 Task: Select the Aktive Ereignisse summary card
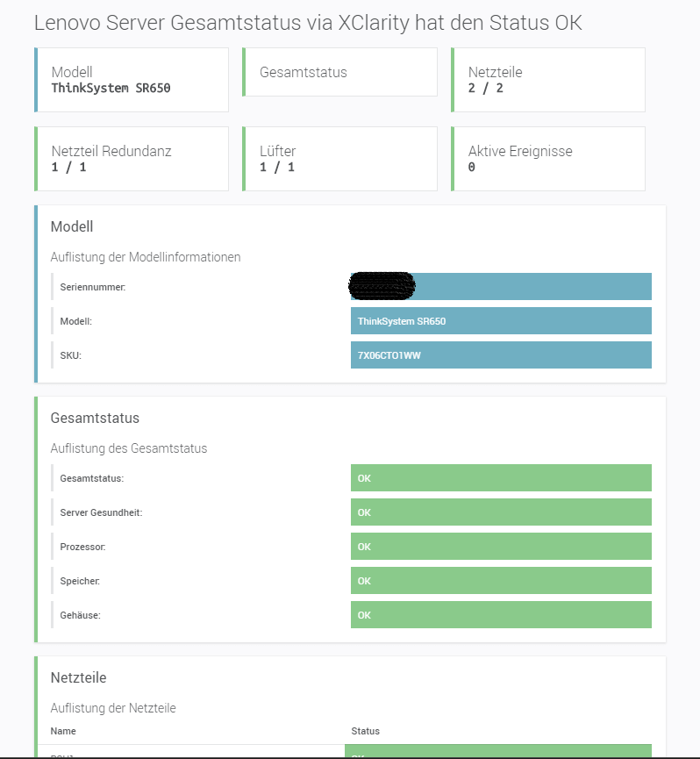(x=548, y=159)
